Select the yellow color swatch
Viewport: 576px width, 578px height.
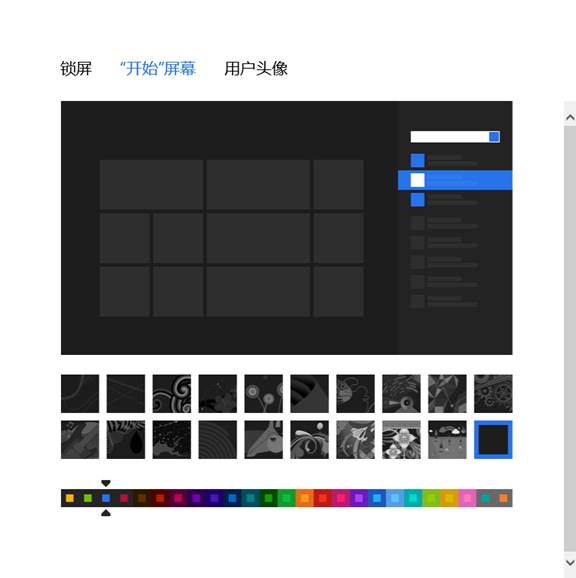70,498
